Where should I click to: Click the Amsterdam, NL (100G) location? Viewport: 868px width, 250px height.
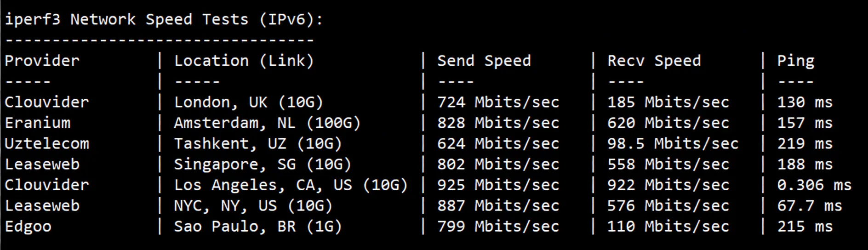tap(267, 123)
